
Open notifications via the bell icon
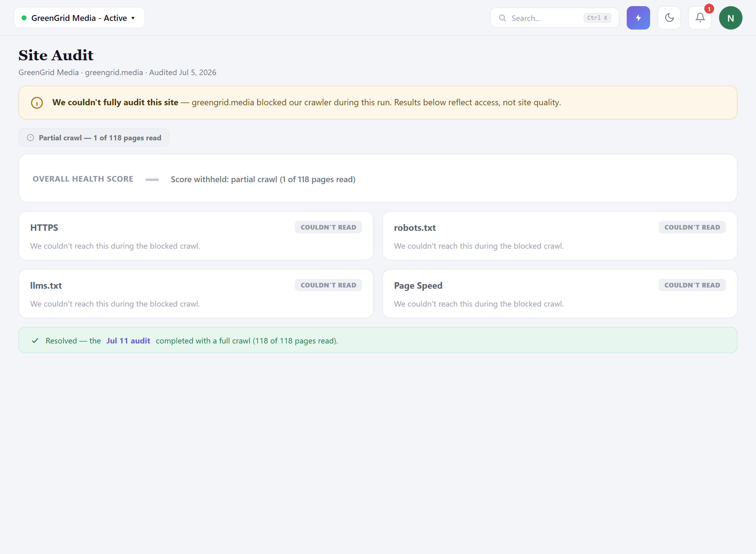tap(700, 18)
